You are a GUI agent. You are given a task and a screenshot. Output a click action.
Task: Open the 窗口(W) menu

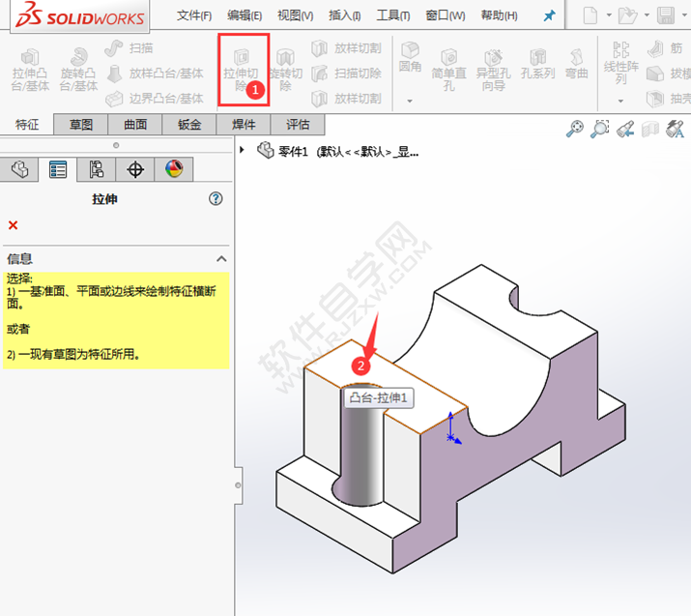[x=446, y=15]
